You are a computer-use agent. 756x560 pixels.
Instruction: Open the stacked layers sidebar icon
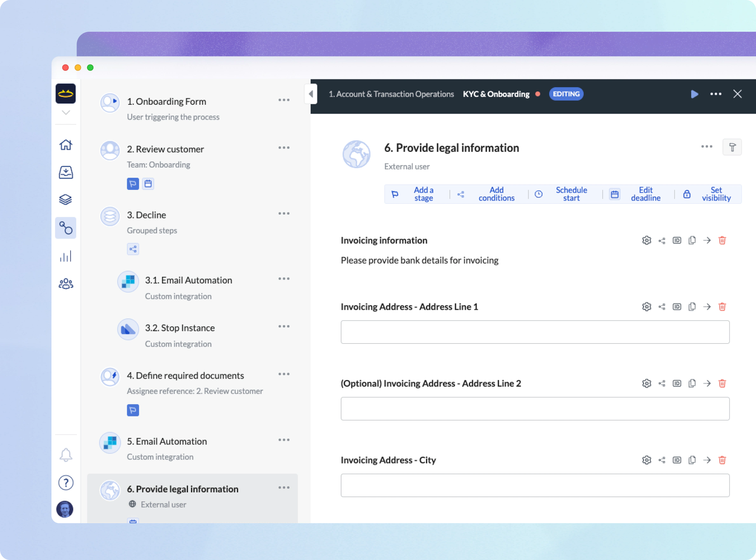(x=65, y=200)
